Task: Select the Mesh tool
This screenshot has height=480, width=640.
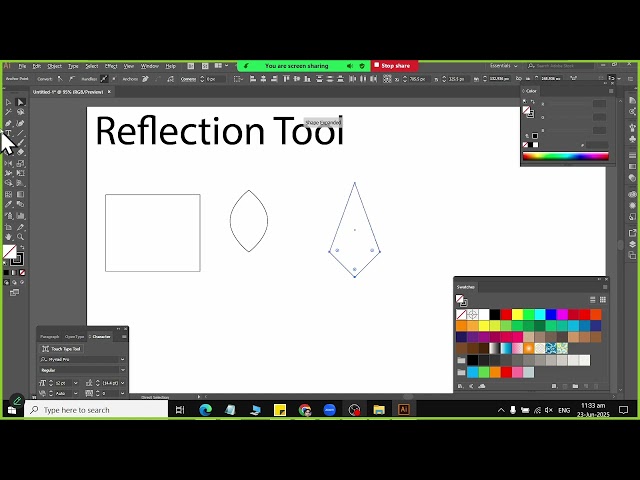Action: point(8,194)
